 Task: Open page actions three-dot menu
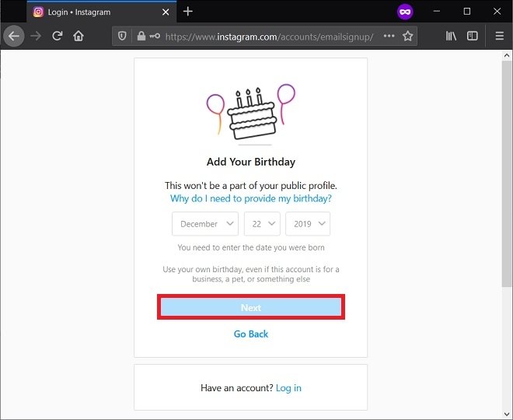[x=389, y=36]
